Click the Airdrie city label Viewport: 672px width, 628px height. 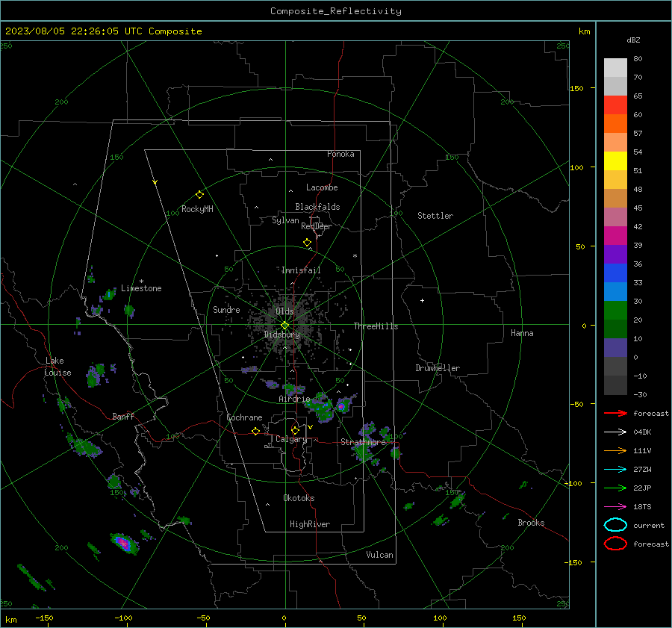(x=294, y=399)
